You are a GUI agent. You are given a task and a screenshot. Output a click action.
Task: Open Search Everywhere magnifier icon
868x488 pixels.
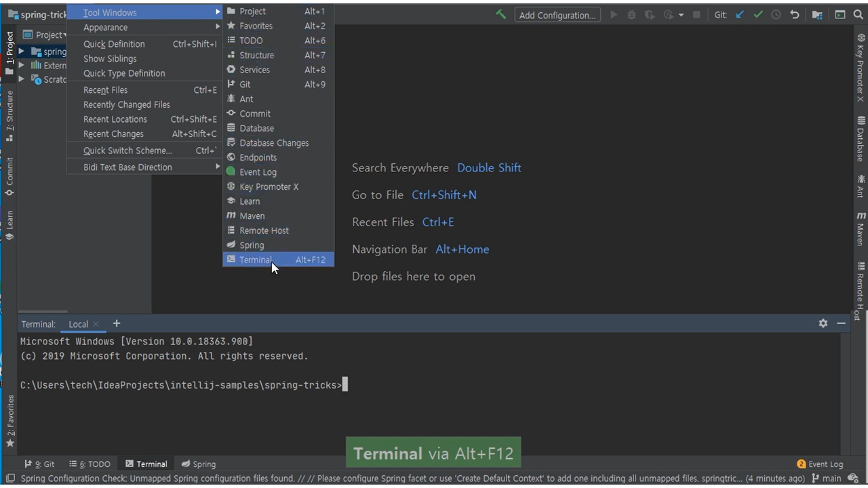pos(859,14)
